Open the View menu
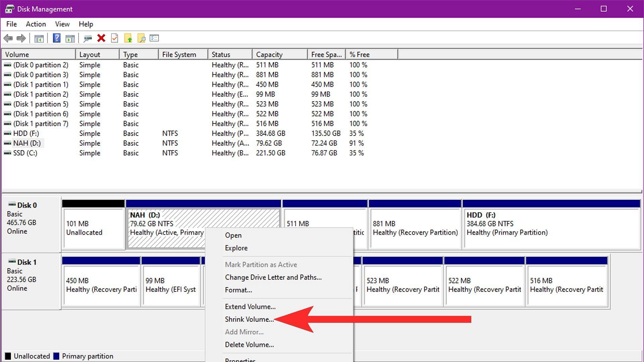This screenshot has height=362, width=644. [62, 24]
